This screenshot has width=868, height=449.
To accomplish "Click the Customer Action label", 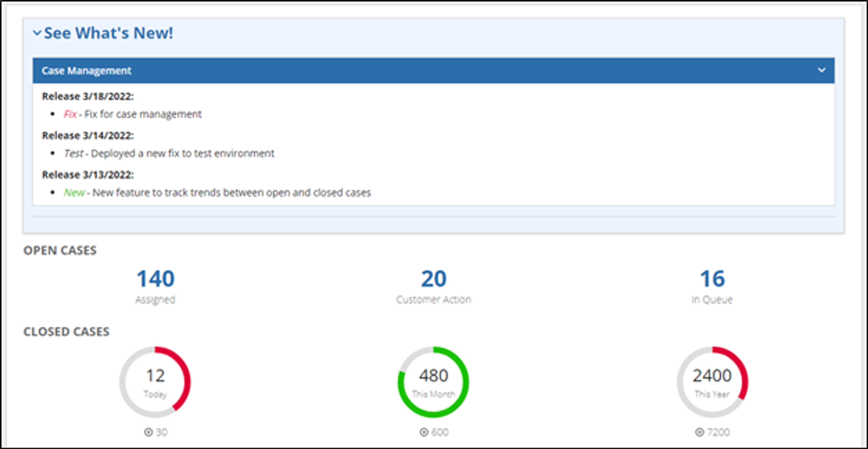I will (434, 299).
